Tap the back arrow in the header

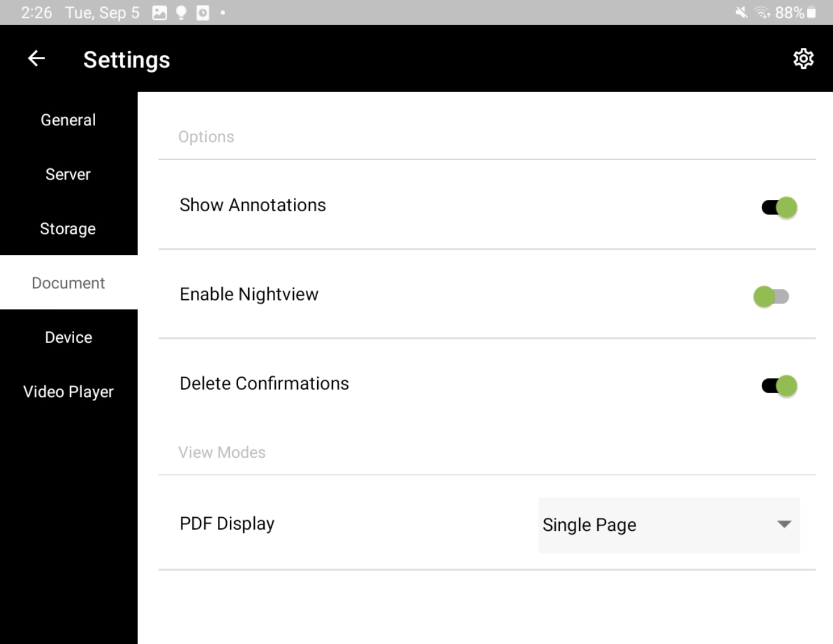(x=37, y=59)
